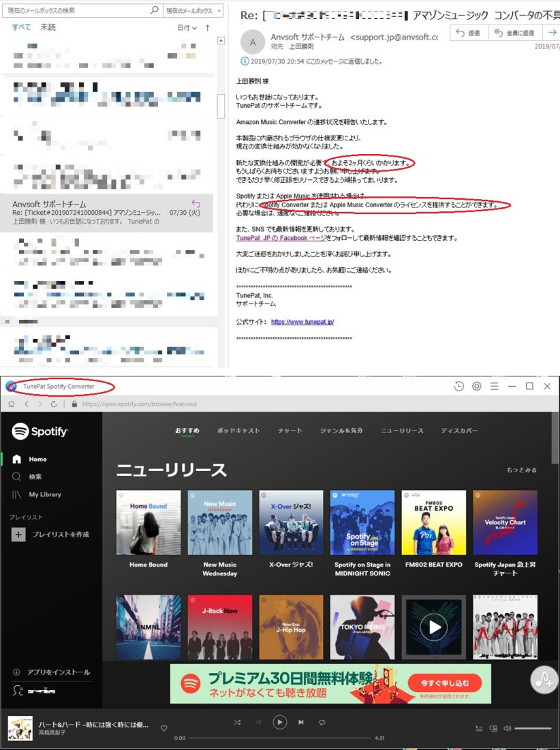The height and width of the screenshot is (750, 560).
Task: Open Home Bound playlist cover
Action: 149,522
